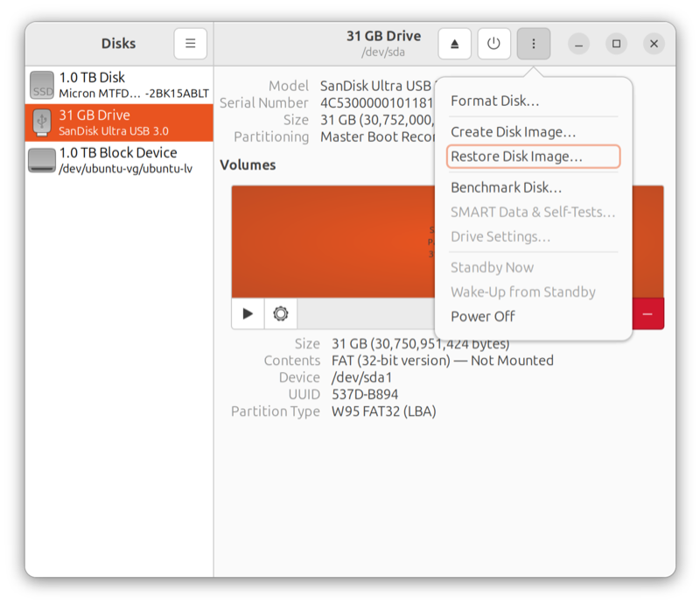
Task: Power off the drive using power icon
Action: coord(493,42)
